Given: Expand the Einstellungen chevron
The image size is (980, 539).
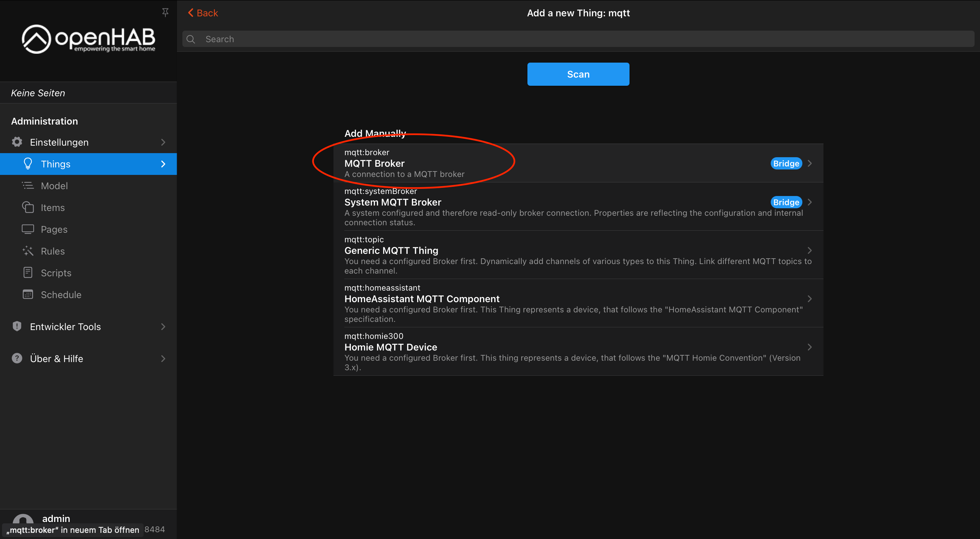Looking at the screenshot, I should 163,142.
